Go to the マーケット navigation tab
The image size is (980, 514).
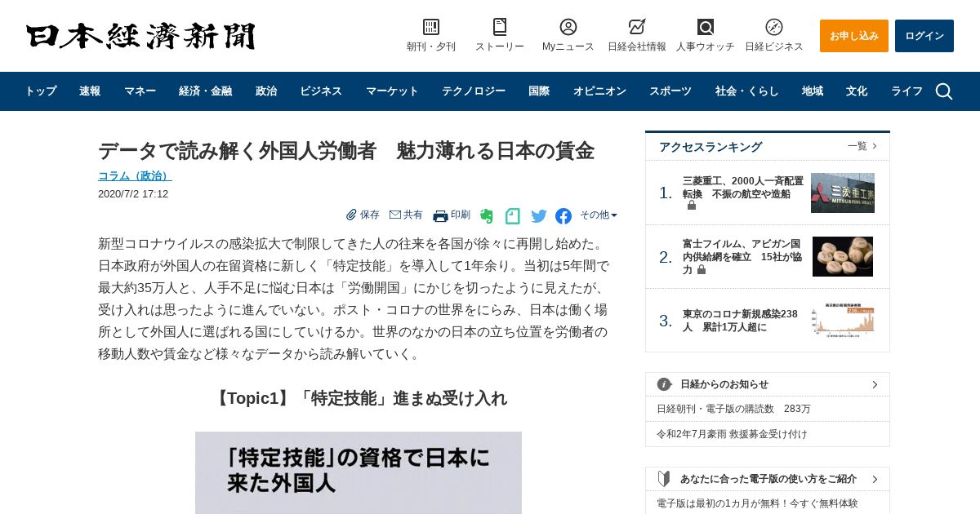point(392,91)
